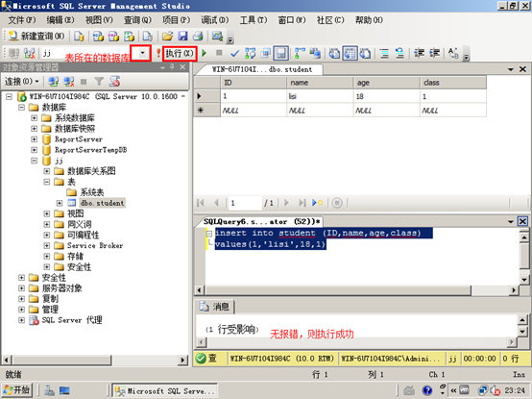Screen dimensions: 532x399
Task: Click the Execute (执行) button
Action: pyautogui.click(x=180, y=53)
